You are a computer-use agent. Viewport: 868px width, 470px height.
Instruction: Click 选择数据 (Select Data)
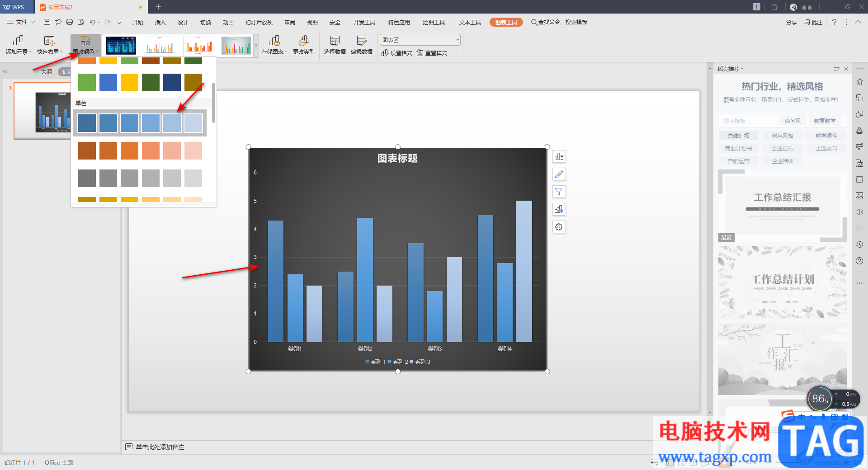[335, 45]
